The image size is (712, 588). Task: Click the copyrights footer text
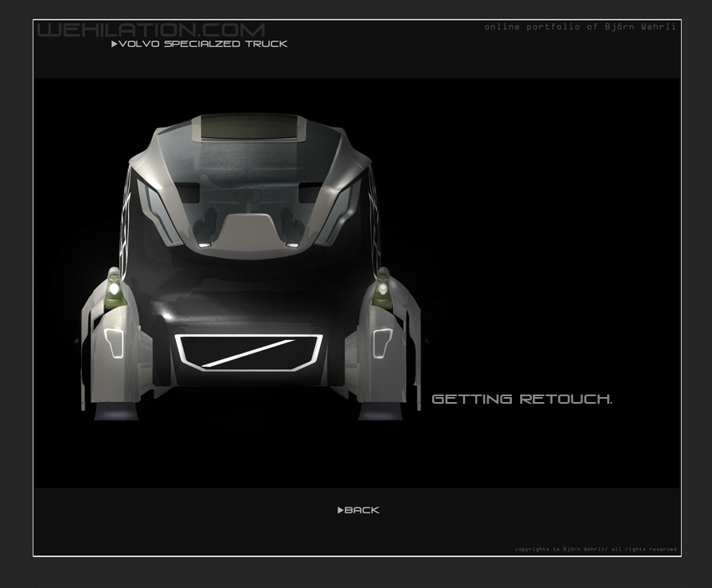point(595,549)
